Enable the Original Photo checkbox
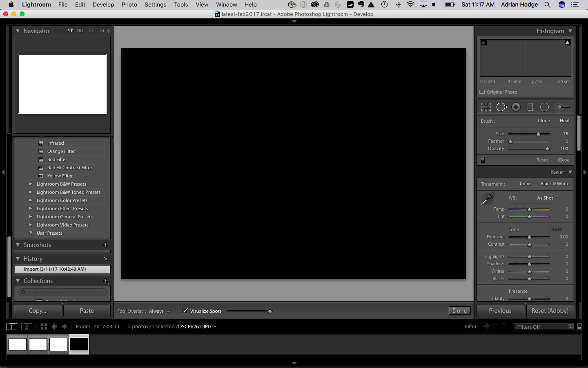This screenshot has width=588, height=368. point(482,92)
